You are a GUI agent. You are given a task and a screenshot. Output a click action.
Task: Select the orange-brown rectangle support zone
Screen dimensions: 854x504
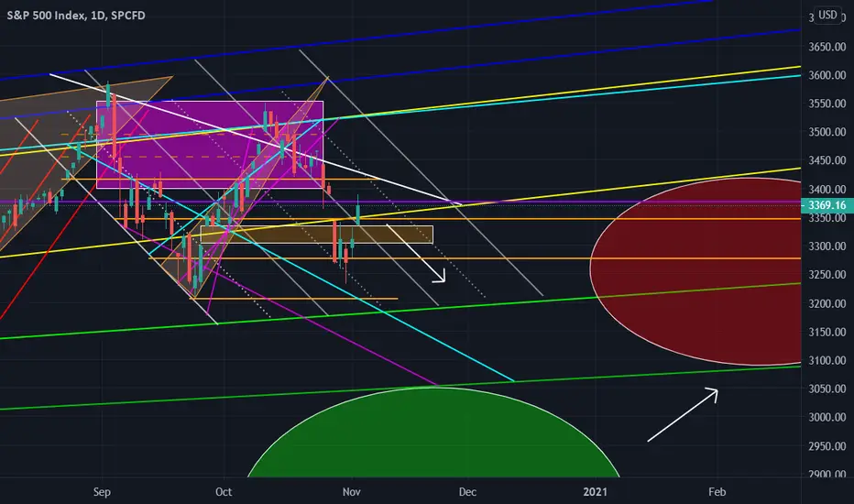pos(316,235)
